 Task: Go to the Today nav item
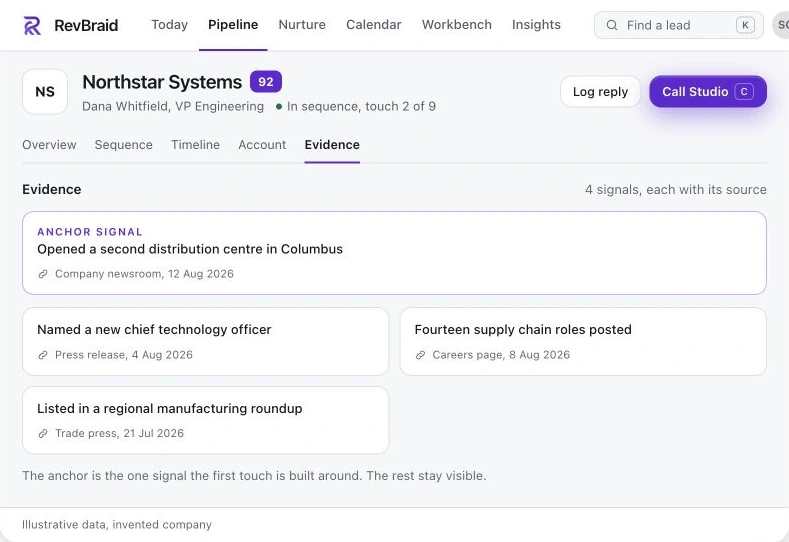pyautogui.click(x=170, y=25)
